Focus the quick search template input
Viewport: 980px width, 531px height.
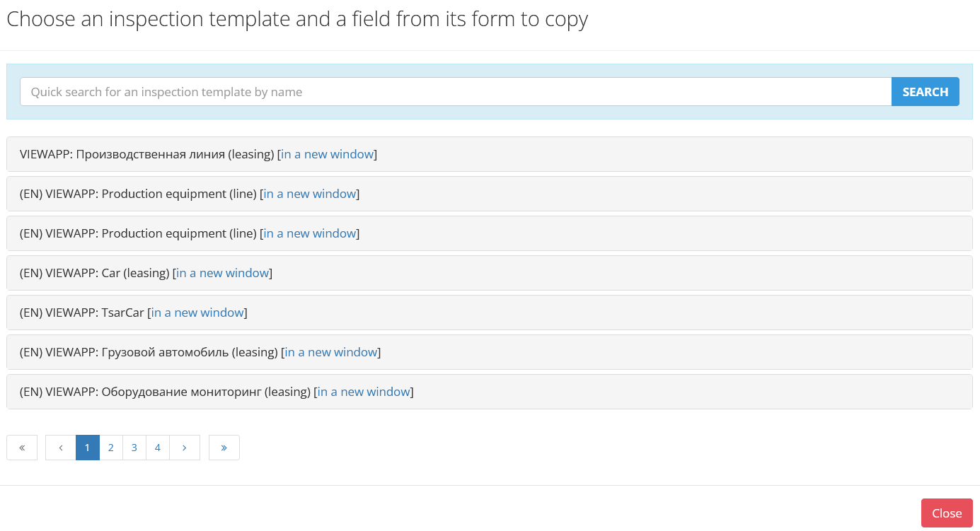click(456, 92)
